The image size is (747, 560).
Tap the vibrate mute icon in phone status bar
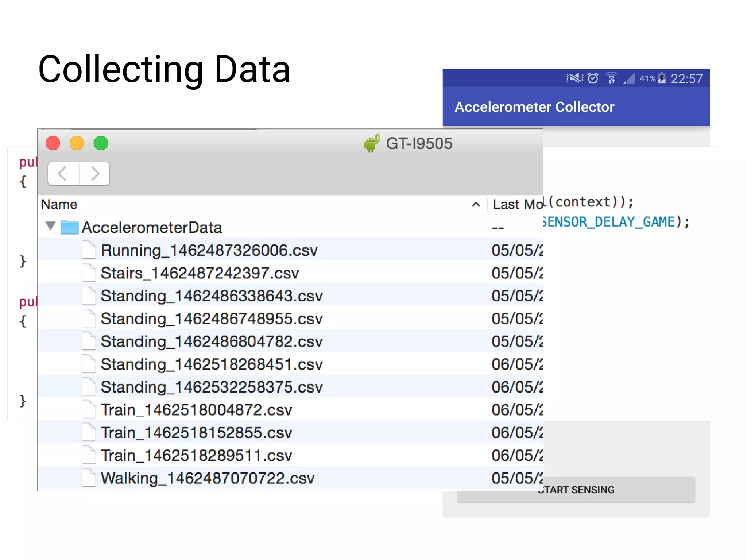(575, 78)
